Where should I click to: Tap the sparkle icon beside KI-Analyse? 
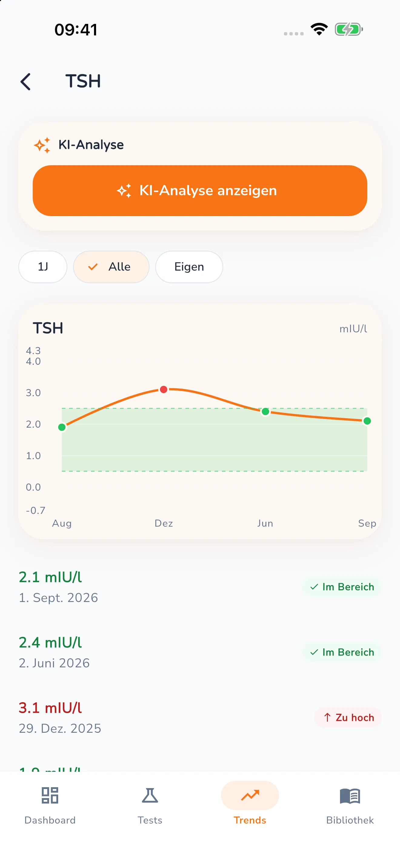pos(42,145)
